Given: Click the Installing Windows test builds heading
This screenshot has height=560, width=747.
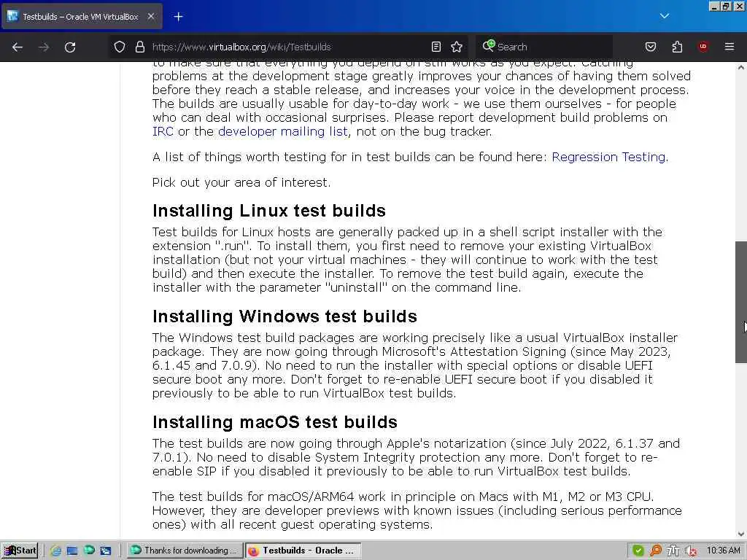Looking at the screenshot, I should pyautogui.click(x=285, y=316).
